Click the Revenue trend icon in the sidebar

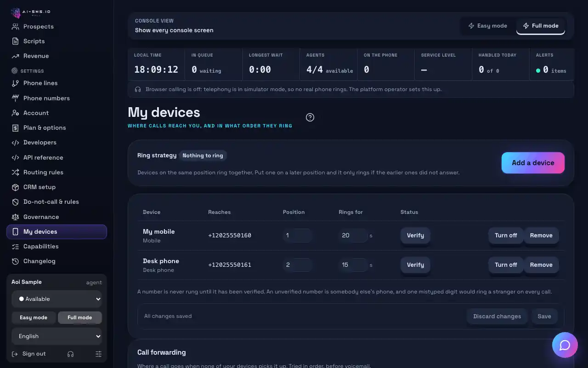pos(15,56)
